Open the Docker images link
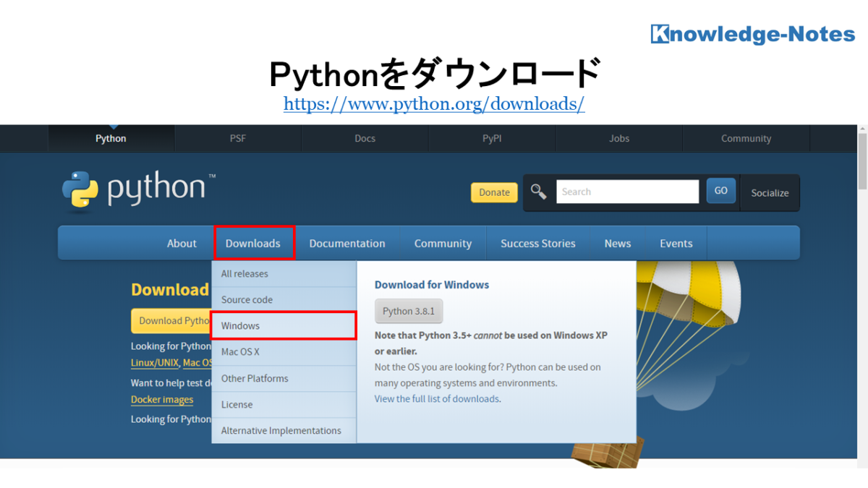Image resolution: width=868 pixels, height=488 pixels. (162, 400)
